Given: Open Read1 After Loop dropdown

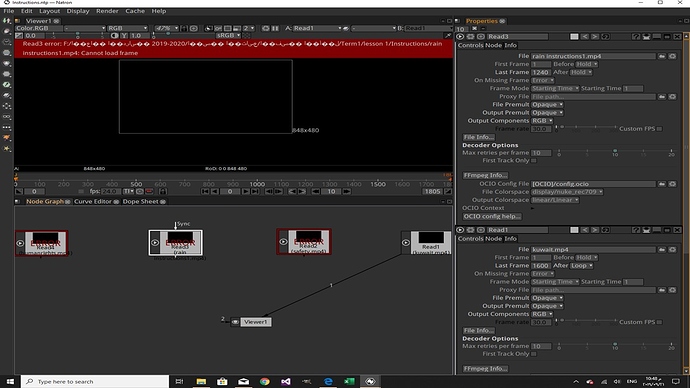Looking at the screenshot, I should pos(582,266).
